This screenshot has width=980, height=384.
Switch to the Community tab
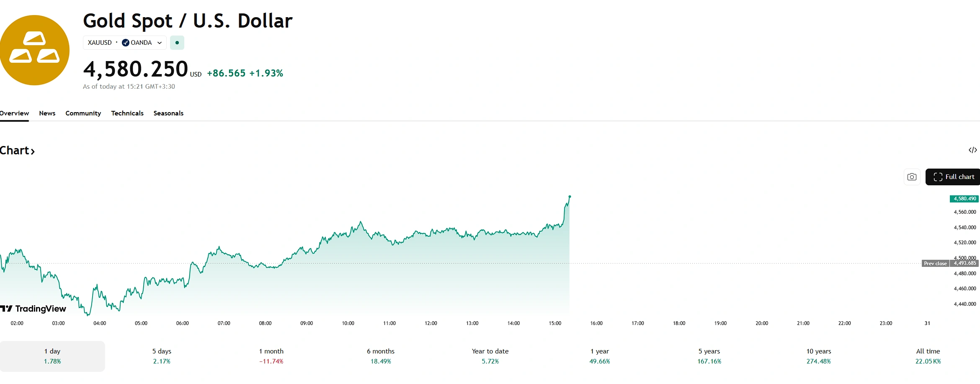pos(83,113)
